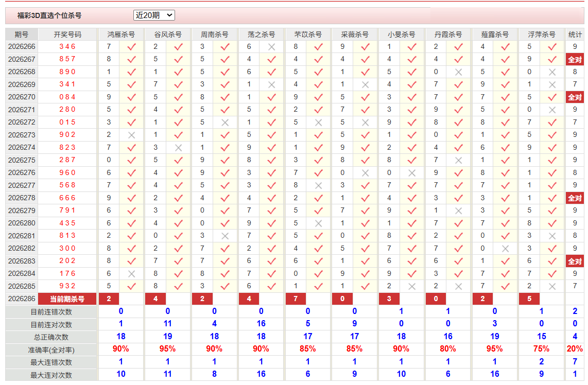
Task: Click the gray X under 丹霞杀号 for 2026268
Action: 458,72
